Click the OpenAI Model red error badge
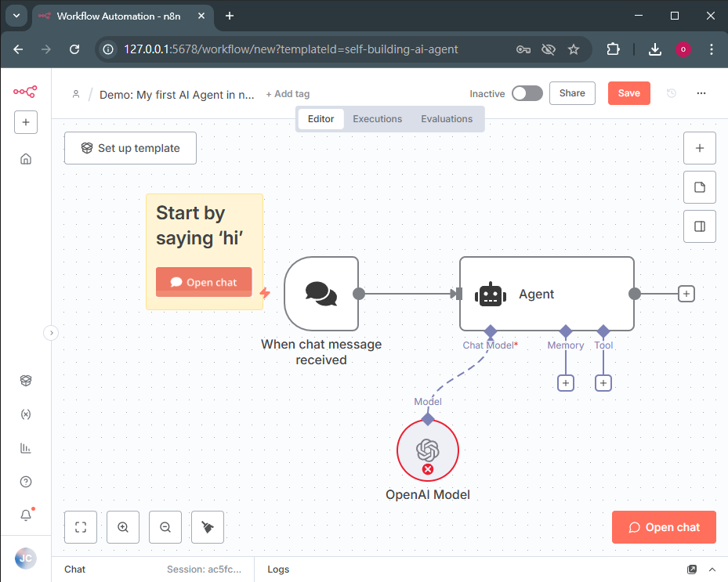Viewport: 728px width, 582px height. click(428, 469)
